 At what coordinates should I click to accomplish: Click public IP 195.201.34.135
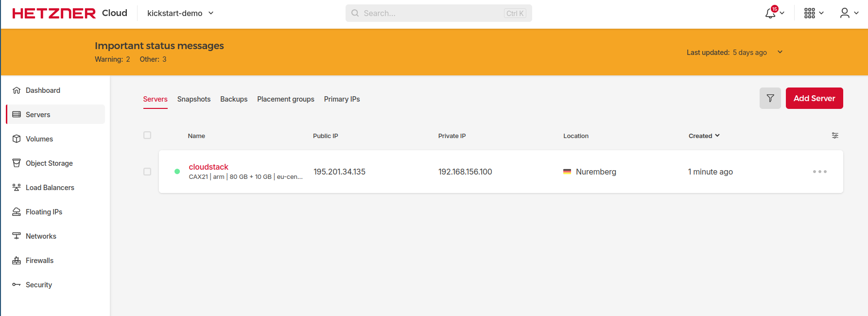point(339,172)
